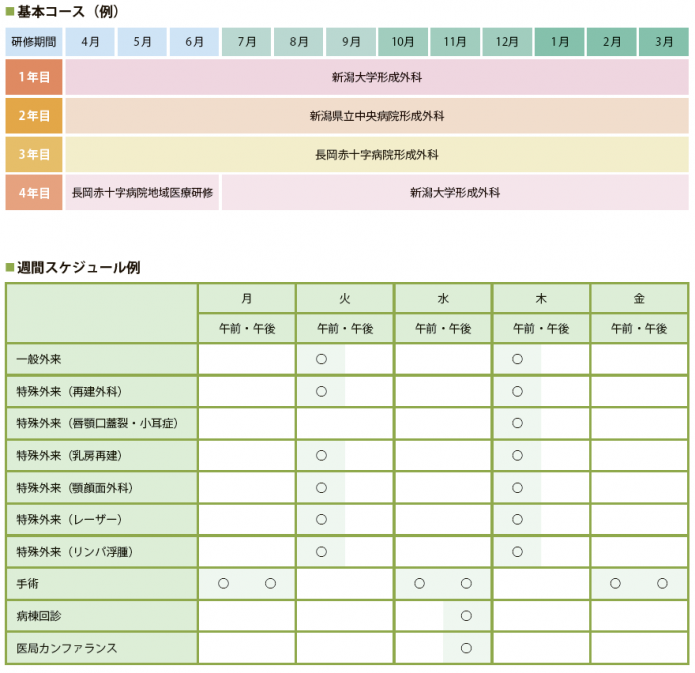This screenshot has height=673, width=695.
Task: Click the 基本コース（例） heading
Action: point(67,12)
